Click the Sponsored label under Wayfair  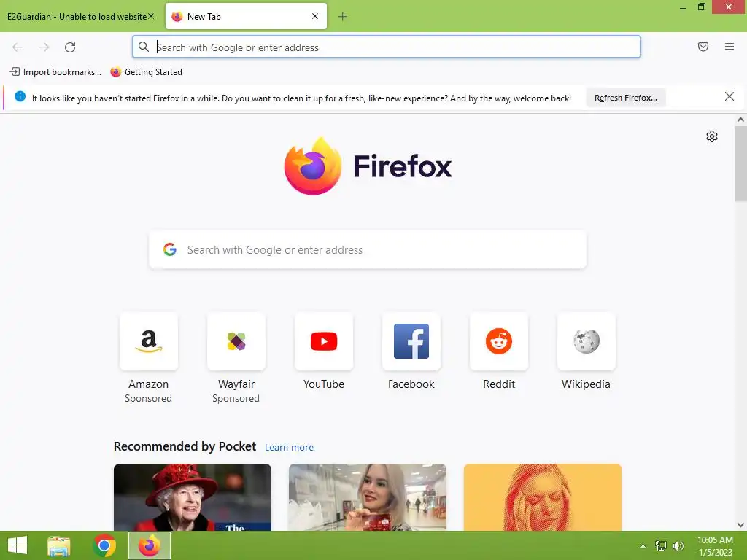[x=236, y=399]
